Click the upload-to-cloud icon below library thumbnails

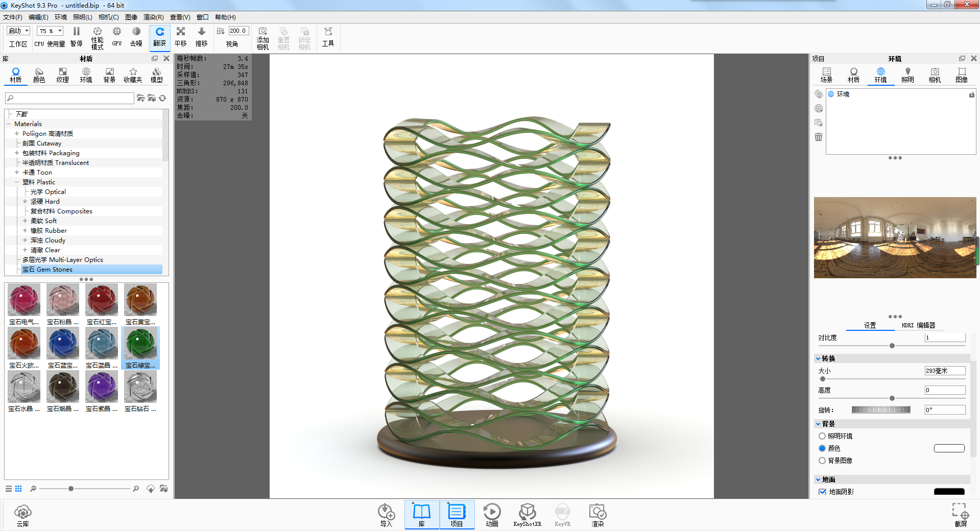point(151,489)
